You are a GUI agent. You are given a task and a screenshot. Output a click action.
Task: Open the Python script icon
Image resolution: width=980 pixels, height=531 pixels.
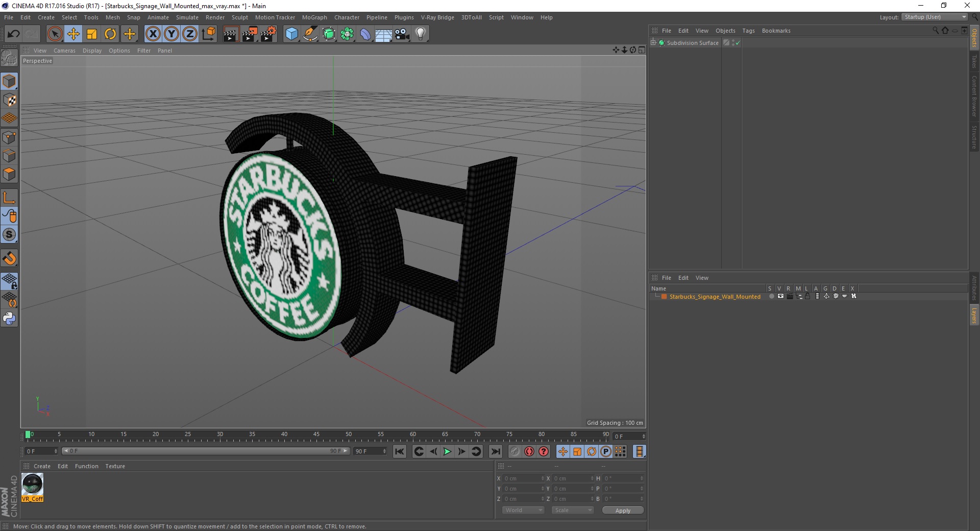click(x=9, y=319)
